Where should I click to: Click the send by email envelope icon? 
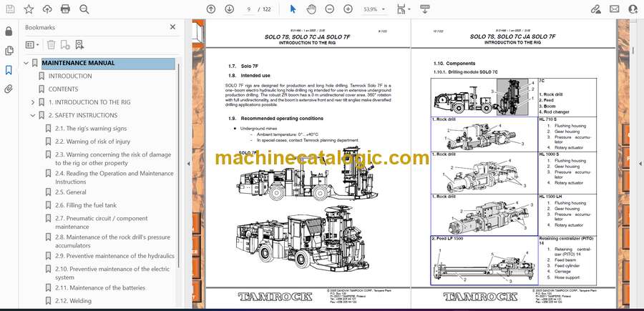pos(615,9)
